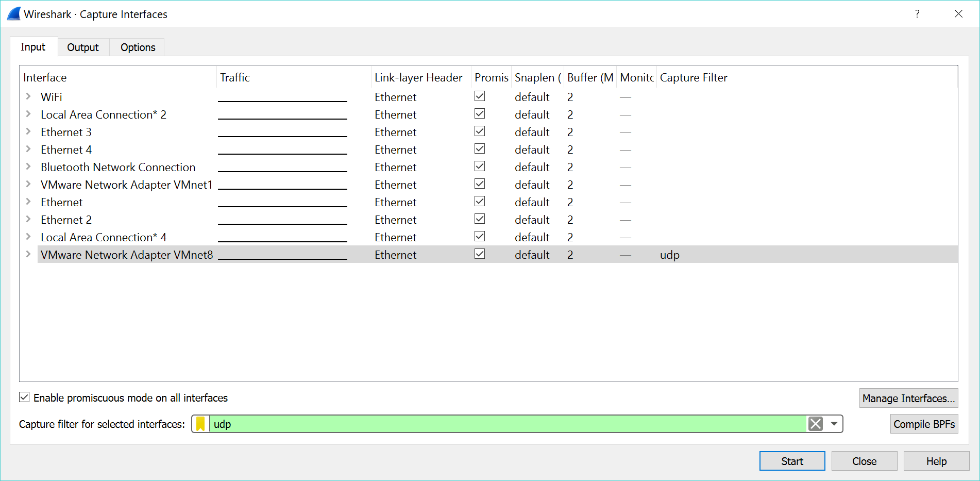Screen dimensions: 980x481
Task: Click the Compile BPFs button
Action: coord(924,424)
